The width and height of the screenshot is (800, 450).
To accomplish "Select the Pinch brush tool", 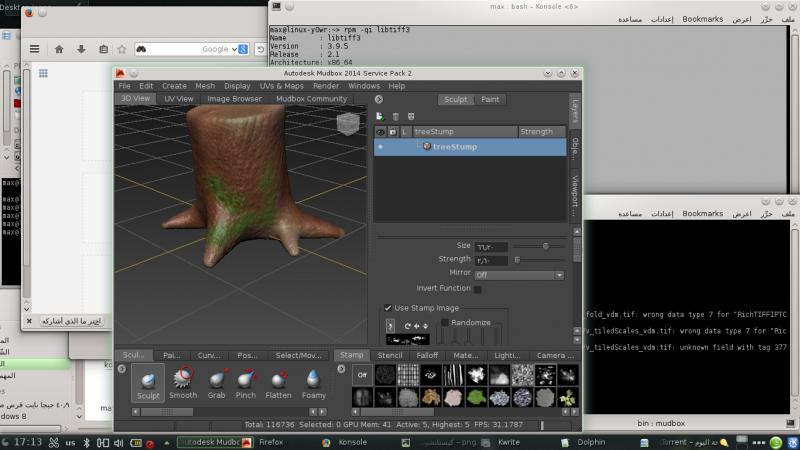I will click(245, 383).
